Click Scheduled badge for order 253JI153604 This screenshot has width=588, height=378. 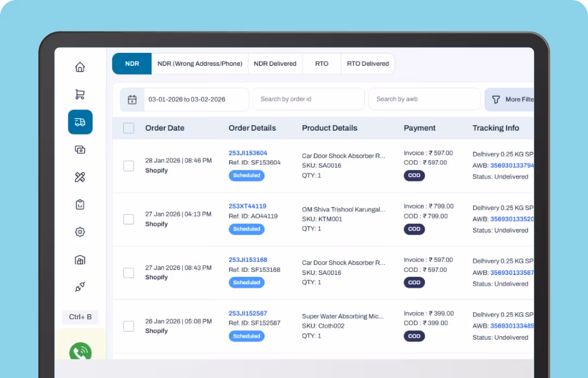[x=247, y=175]
